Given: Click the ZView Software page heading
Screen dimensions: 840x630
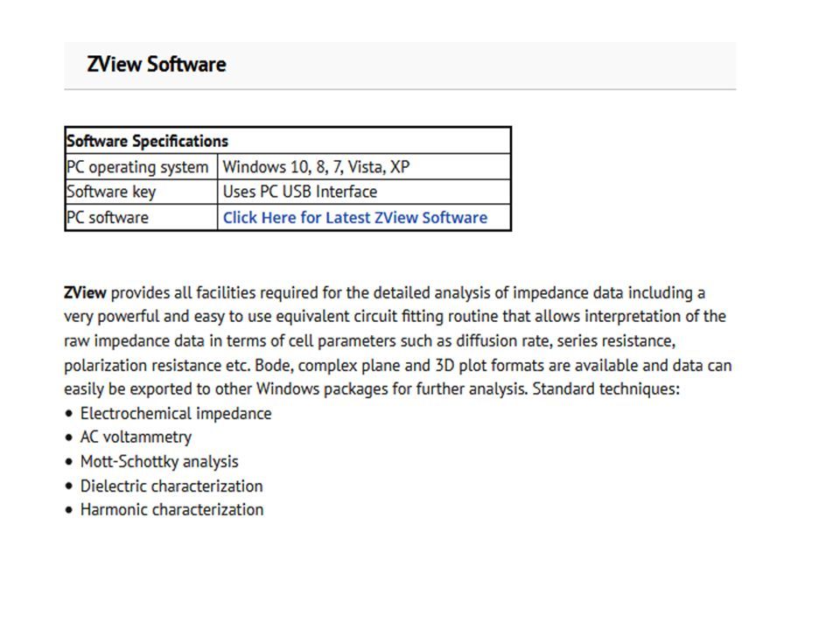Looking at the screenshot, I should (x=157, y=64).
